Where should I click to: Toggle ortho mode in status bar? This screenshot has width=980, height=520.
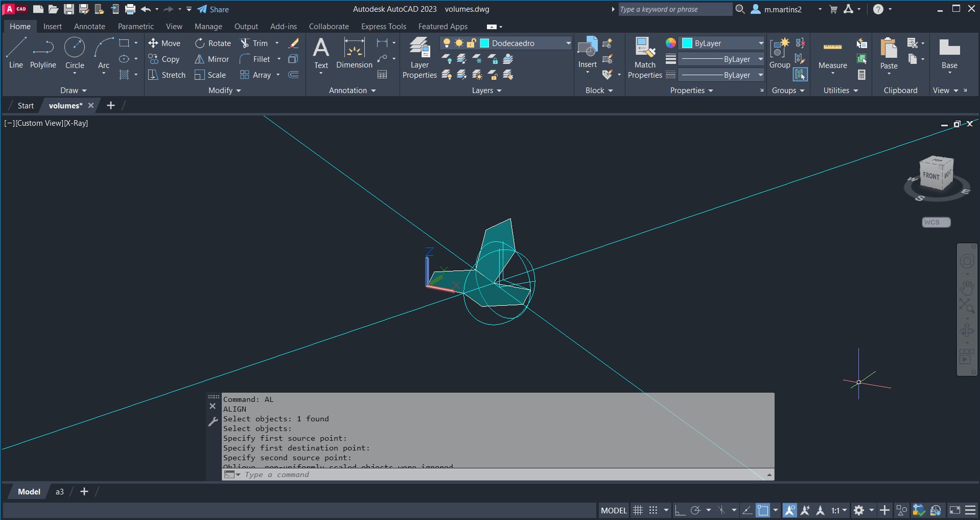tap(680, 510)
